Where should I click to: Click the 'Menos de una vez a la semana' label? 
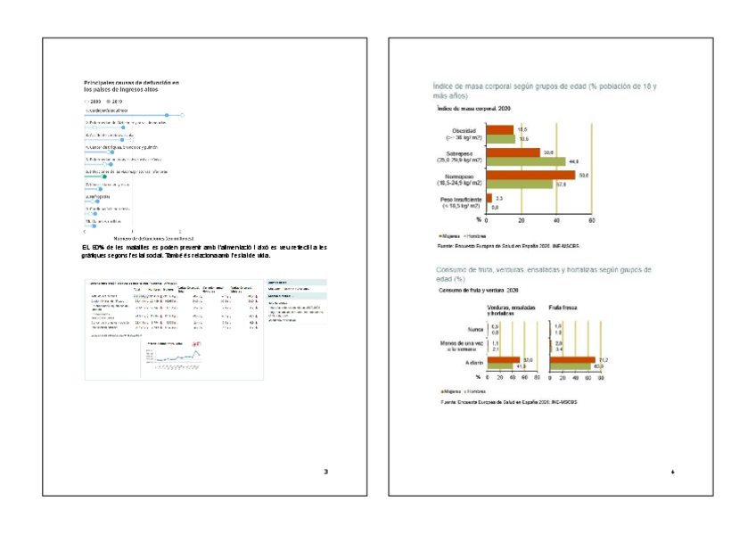click(462, 346)
